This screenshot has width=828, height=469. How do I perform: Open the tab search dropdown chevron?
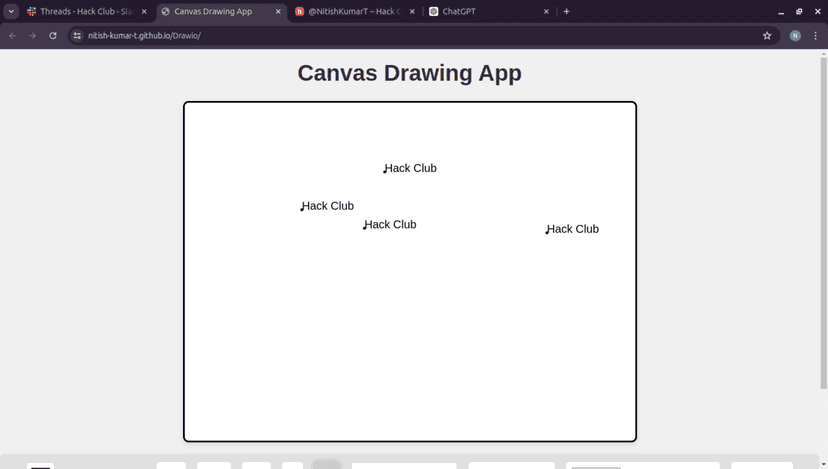tap(11, 11)
